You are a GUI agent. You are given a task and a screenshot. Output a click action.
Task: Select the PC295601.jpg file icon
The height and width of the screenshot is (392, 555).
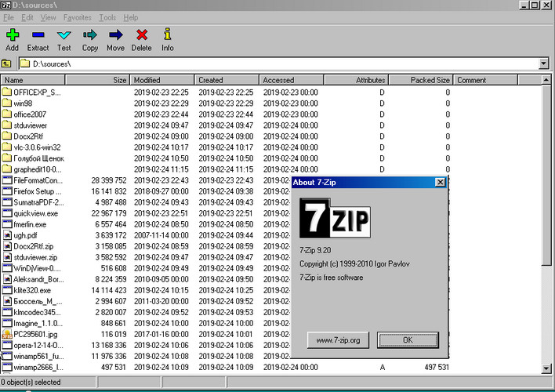[7, 334]
